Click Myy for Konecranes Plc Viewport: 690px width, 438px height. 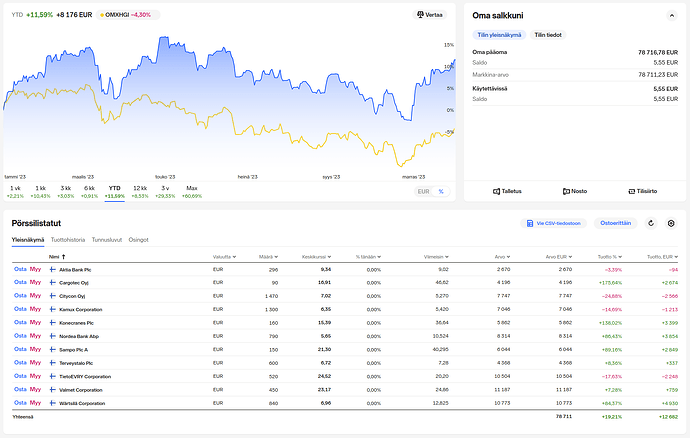[35, 323]
